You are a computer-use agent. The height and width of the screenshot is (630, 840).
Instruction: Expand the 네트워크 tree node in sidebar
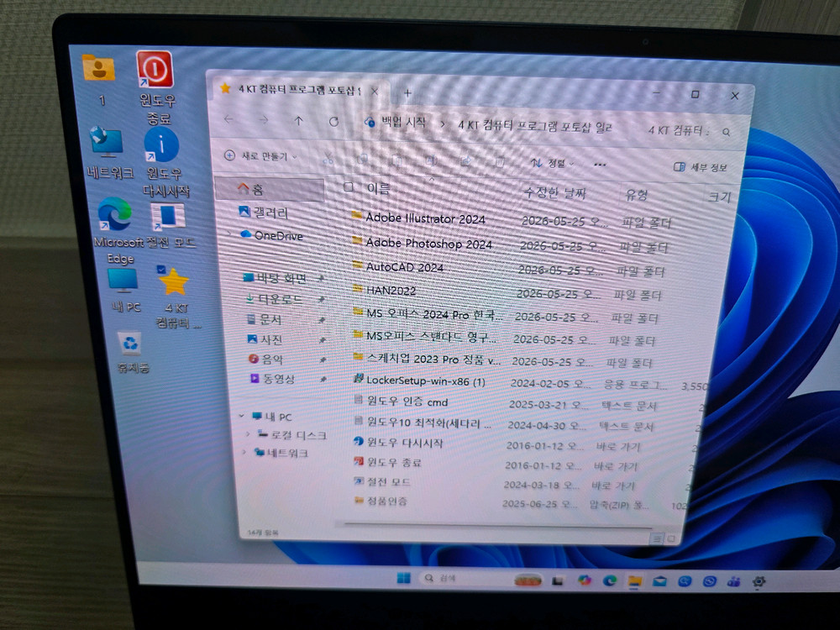tap(244, 452)
